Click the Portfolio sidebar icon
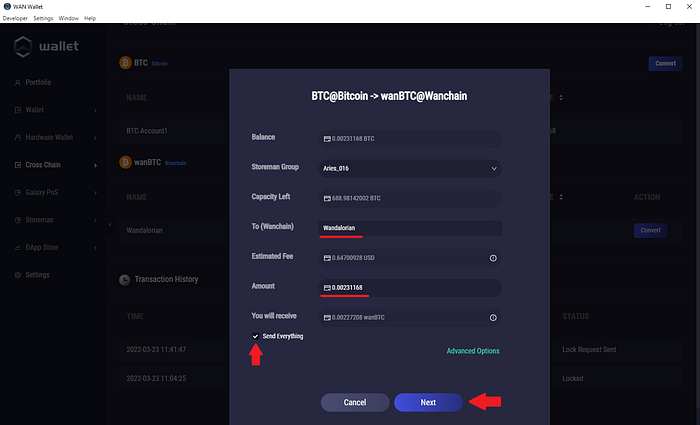The image size is (700, 425). 17,82
